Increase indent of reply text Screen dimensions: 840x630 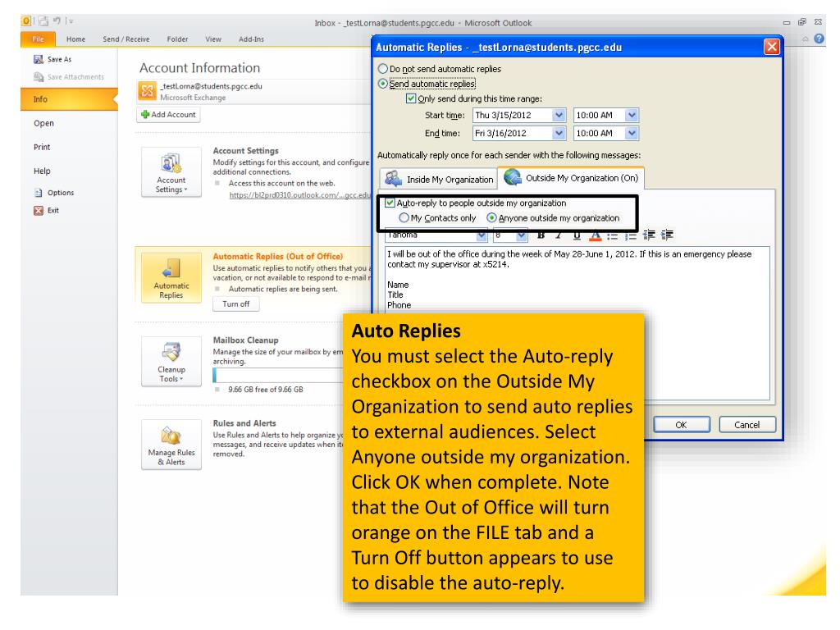(x=667, y=235)
